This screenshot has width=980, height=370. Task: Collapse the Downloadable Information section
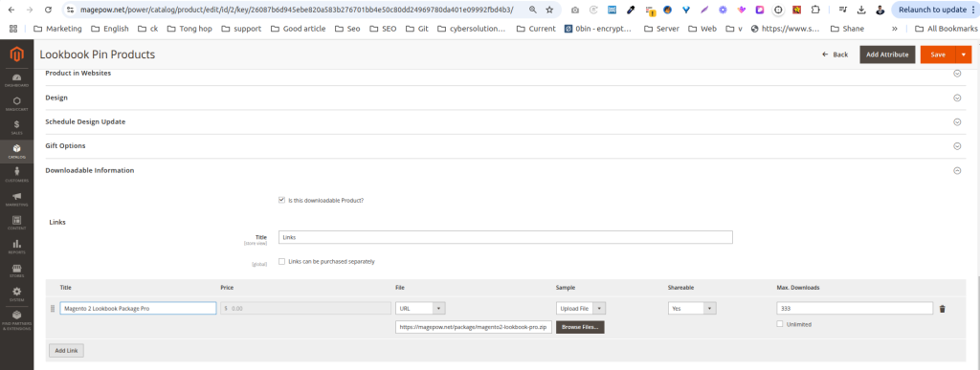tap(956, 170)
